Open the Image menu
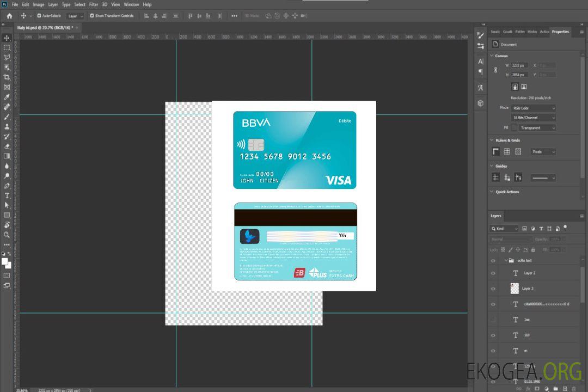This screenshot has width=588, height=392. (x=38, y=4)
